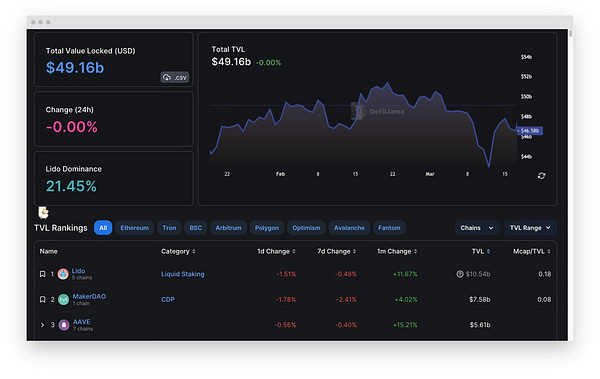
Task: Sort table by 1d Change
Action: click(x=276, y=251)
